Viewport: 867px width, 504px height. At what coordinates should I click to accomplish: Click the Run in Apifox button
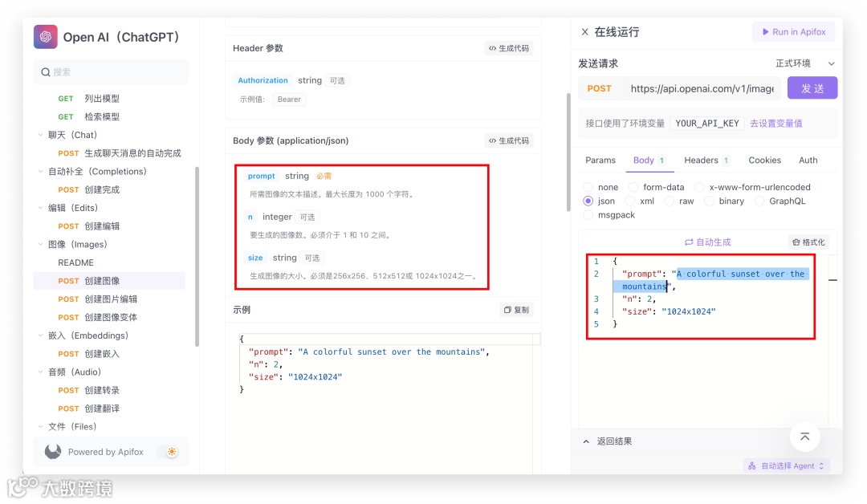[793, 32]
